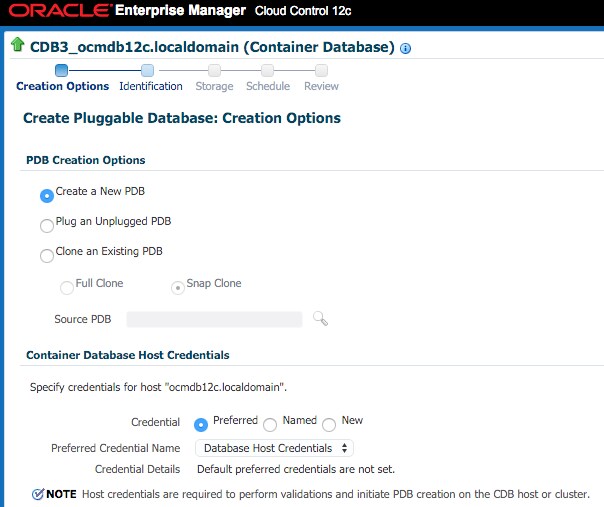Click the Storage train step icon
Image resolution: width=604 pixels, height=507 pixels.
point(214,70)
